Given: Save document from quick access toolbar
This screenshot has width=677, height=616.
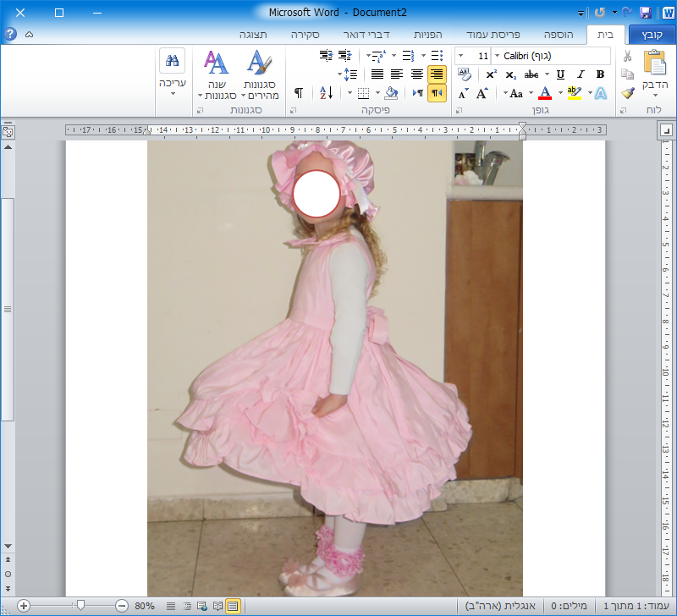Looking at the screenshot, I should pyautogui.click(x=645, y=13).
